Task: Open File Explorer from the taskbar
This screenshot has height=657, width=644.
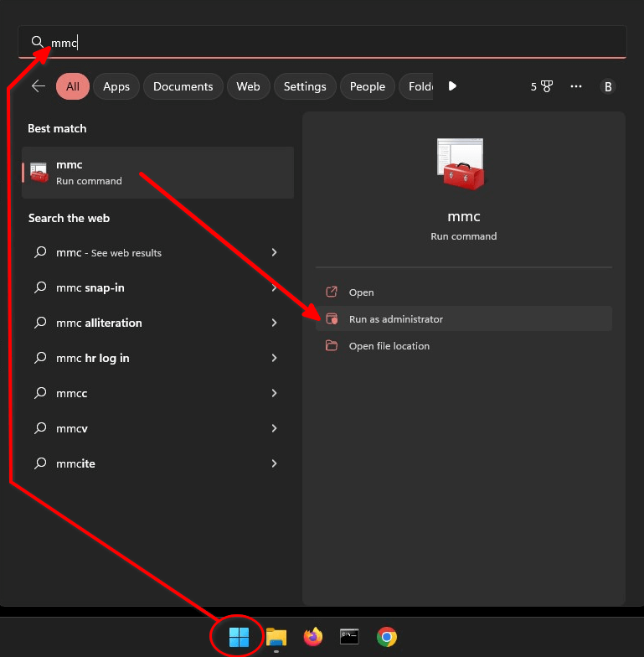Action: 276,637
